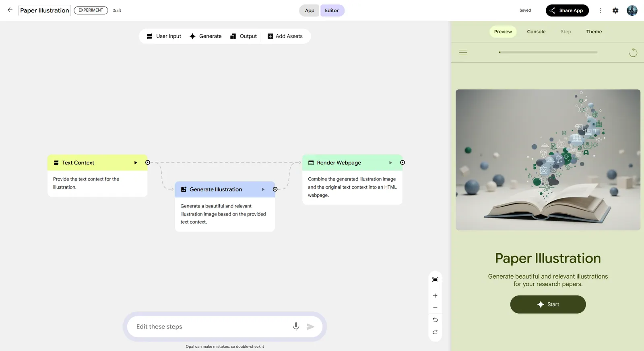The width and height of the screenshot is (644, 351).
Task: Click the send arrow icon
Action: coord(310,326)
